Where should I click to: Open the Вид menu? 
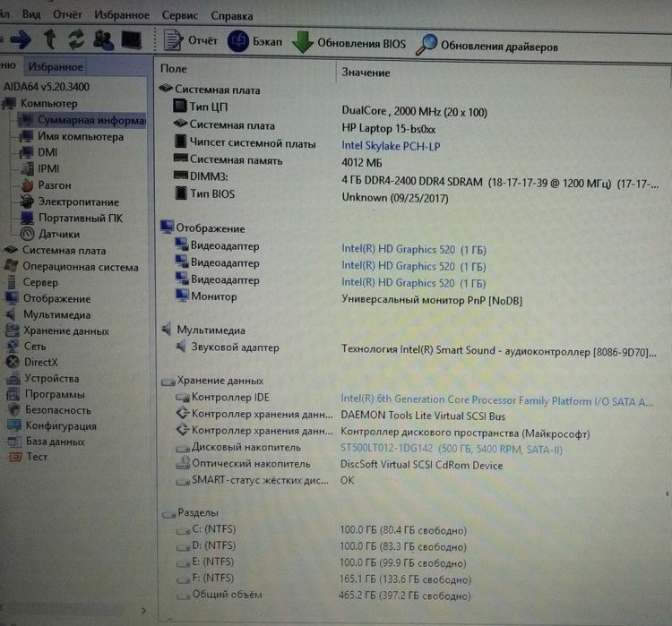pos(31,14)
